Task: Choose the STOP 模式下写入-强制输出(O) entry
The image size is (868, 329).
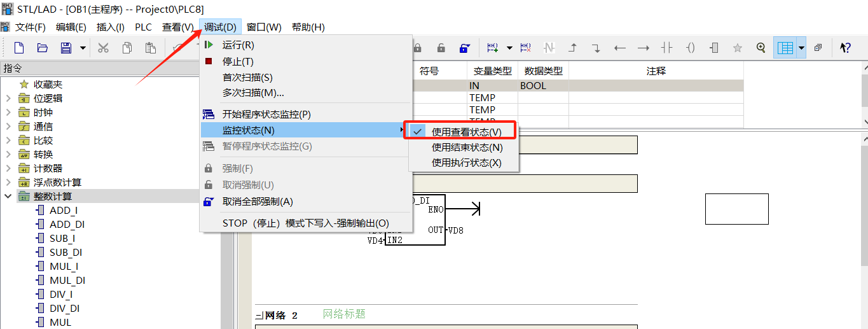Action: pyautogui.click(x=307, y=223)
